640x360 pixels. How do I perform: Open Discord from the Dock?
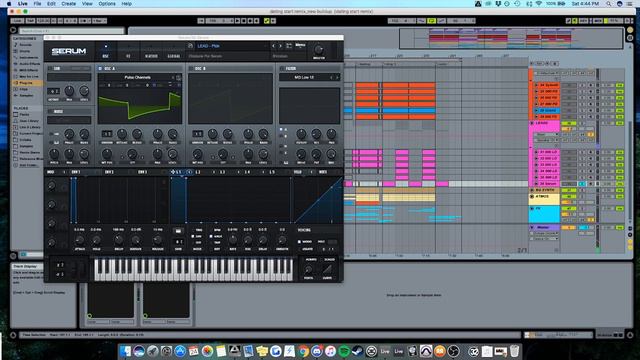tap(317, 351)
